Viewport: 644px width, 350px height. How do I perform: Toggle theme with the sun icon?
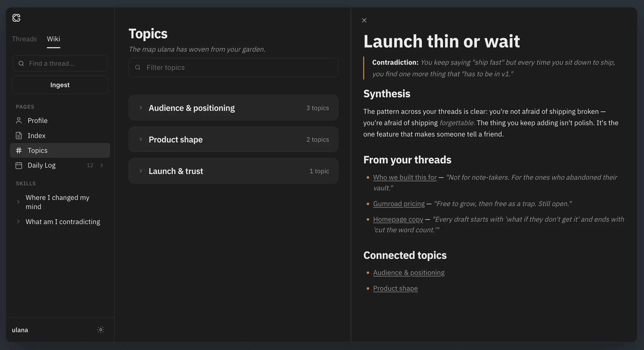click(x=101, y=330)
